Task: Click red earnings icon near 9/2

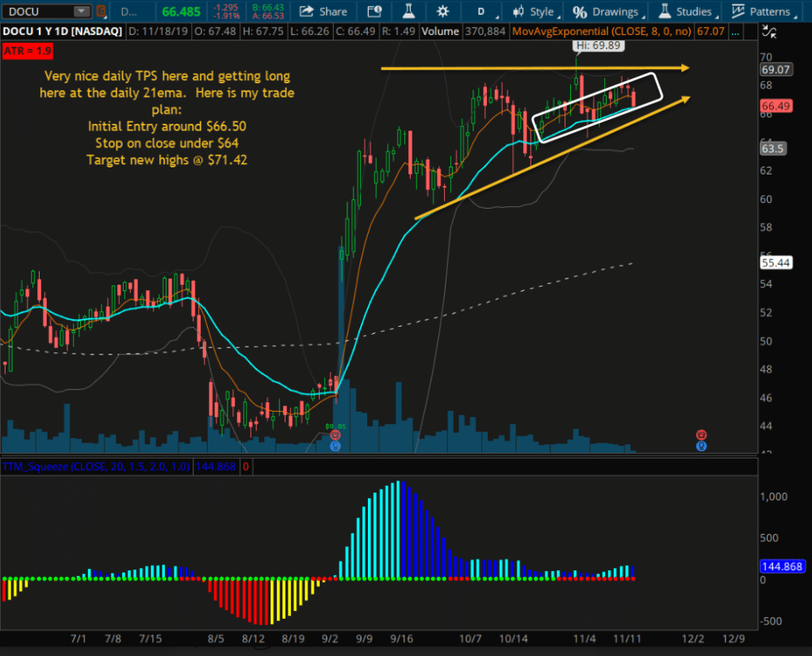Action: [335, 435]
